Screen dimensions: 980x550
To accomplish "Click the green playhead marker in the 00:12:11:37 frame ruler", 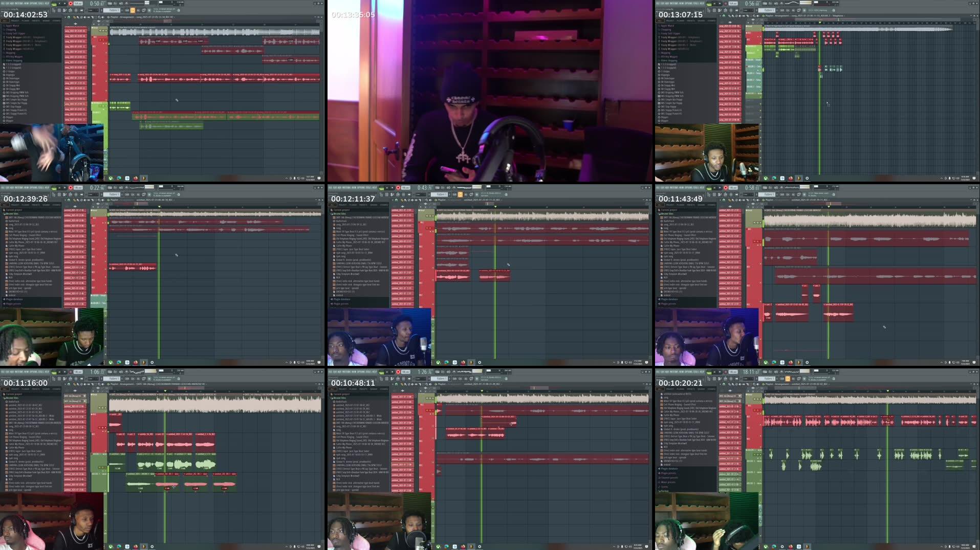I will (x=495, y=207).
